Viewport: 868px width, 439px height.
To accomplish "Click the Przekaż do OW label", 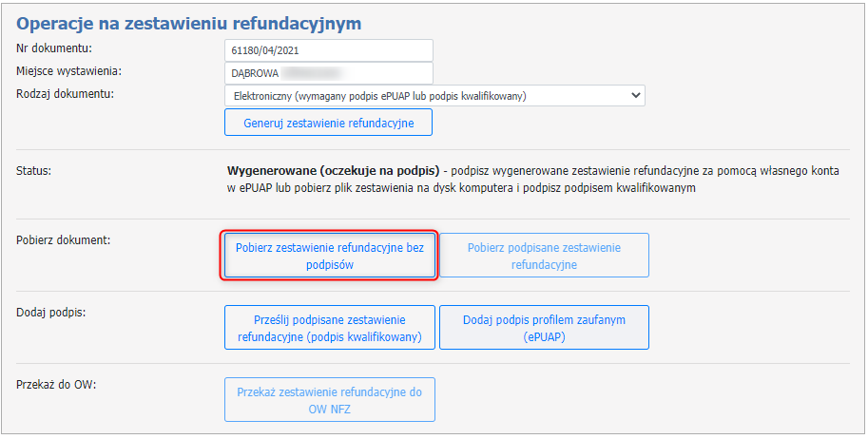I will coord(57,384).
